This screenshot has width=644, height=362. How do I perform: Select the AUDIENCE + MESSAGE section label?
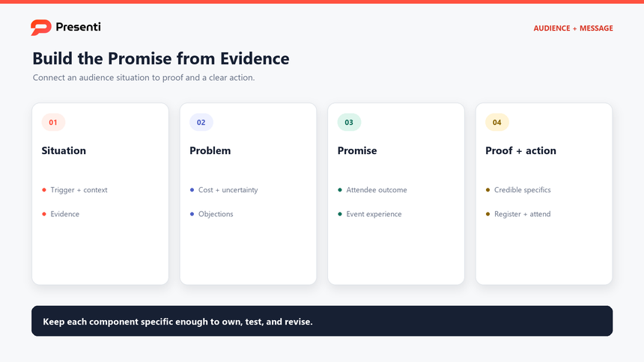pyautogui.click(x=573, y=28)
